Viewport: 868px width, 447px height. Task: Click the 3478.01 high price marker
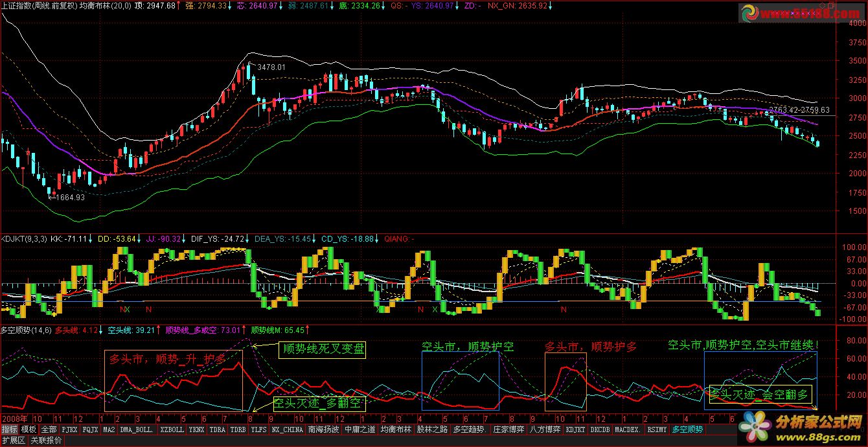[x=271, y=67]
